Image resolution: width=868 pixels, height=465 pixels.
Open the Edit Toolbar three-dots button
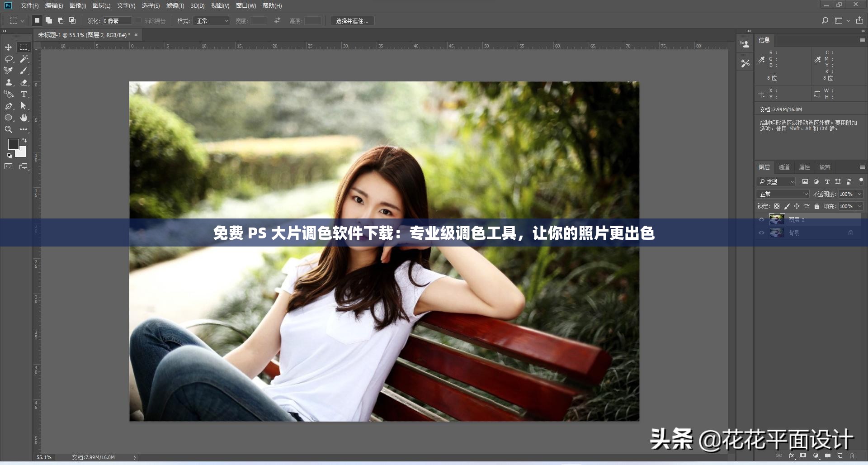coord(24,129)
